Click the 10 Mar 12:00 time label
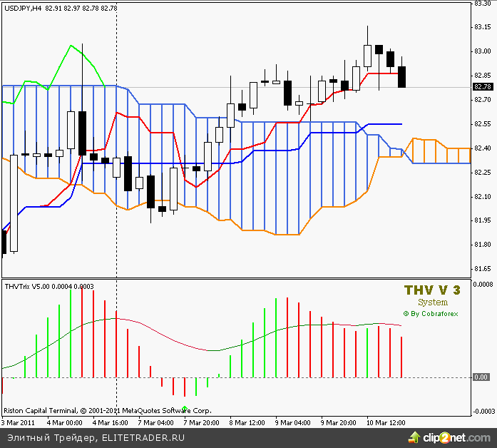 pos(385,422)
